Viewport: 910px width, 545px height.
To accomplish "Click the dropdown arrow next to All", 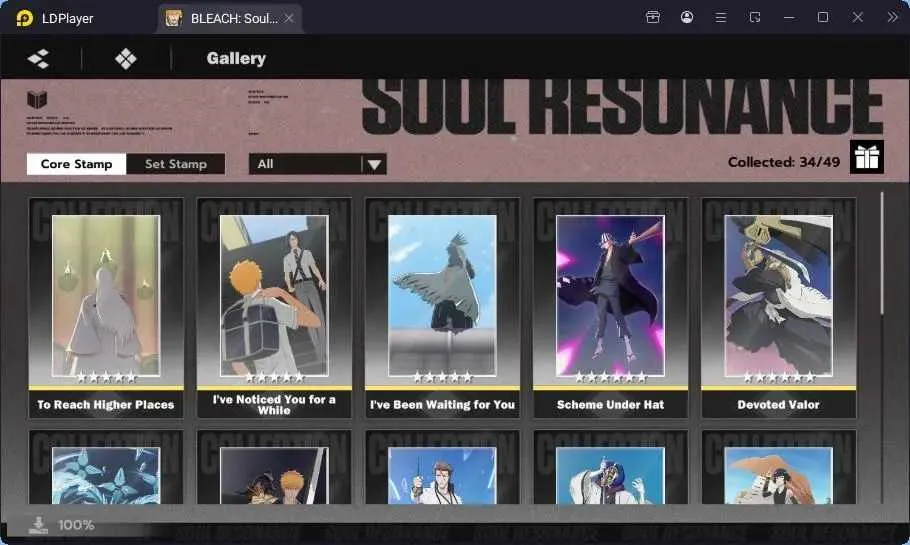I will tap(374, 165).
